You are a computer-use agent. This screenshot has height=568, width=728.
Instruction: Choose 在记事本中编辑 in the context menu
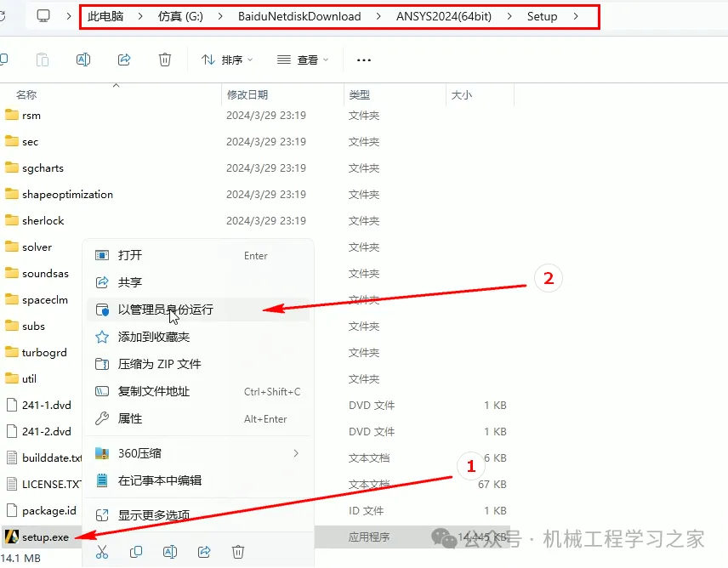coord(198,480)
